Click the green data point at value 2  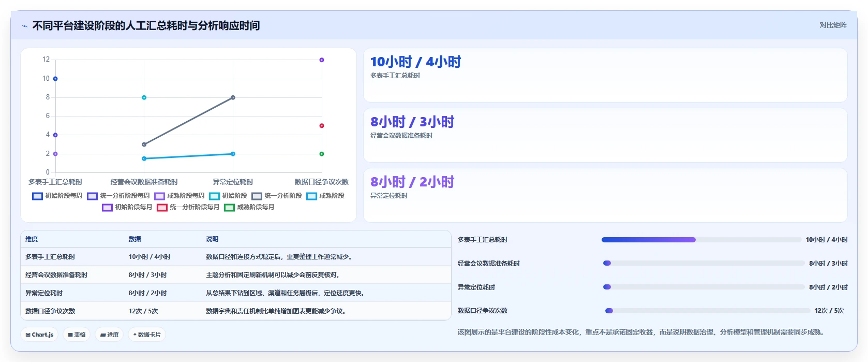pos(322,154)
